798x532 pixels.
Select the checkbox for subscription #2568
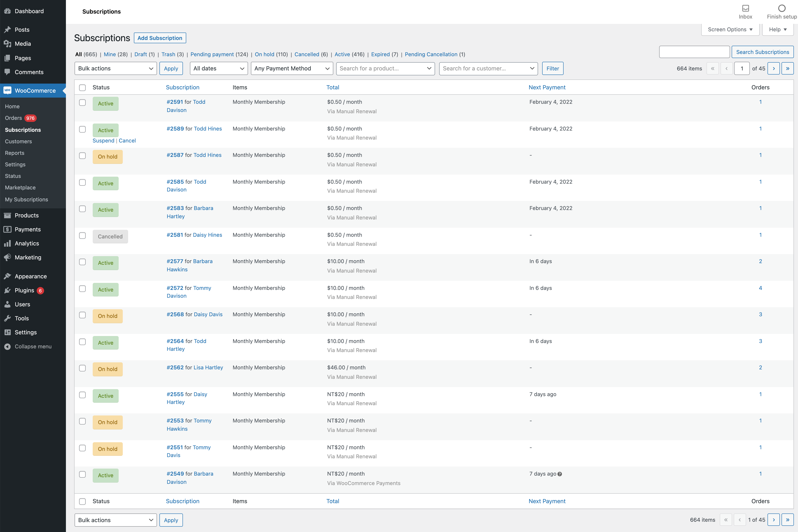82,315
